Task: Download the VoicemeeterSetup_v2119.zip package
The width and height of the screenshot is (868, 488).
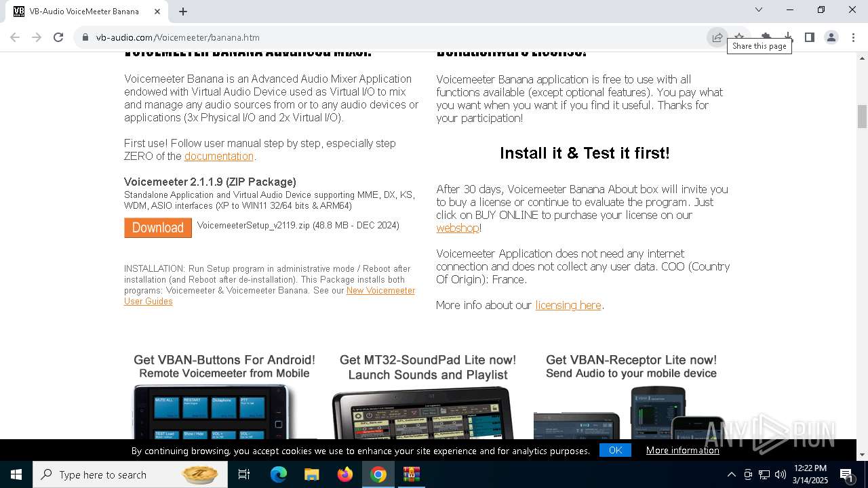Action: coord(158,228)
